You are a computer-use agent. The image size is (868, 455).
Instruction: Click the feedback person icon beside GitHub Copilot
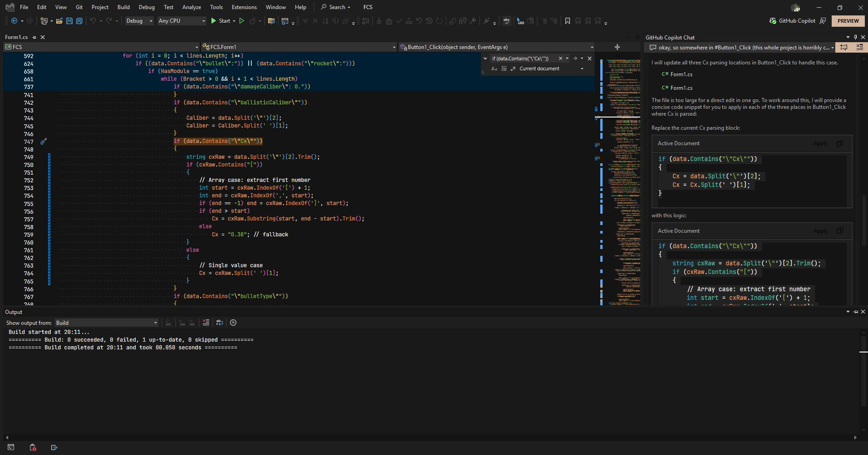click(823, 21)
